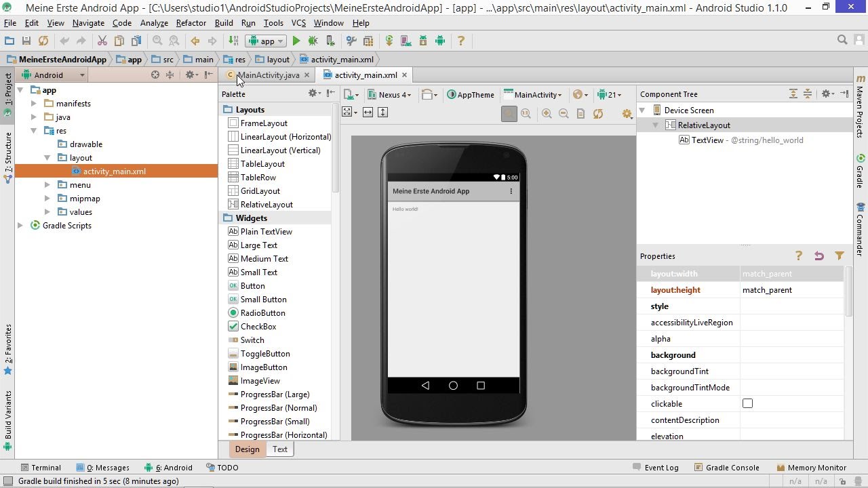This screenshot has height=488, width=868.
Task: Click the Debug app bug icon
Action: tap(313, 41)
